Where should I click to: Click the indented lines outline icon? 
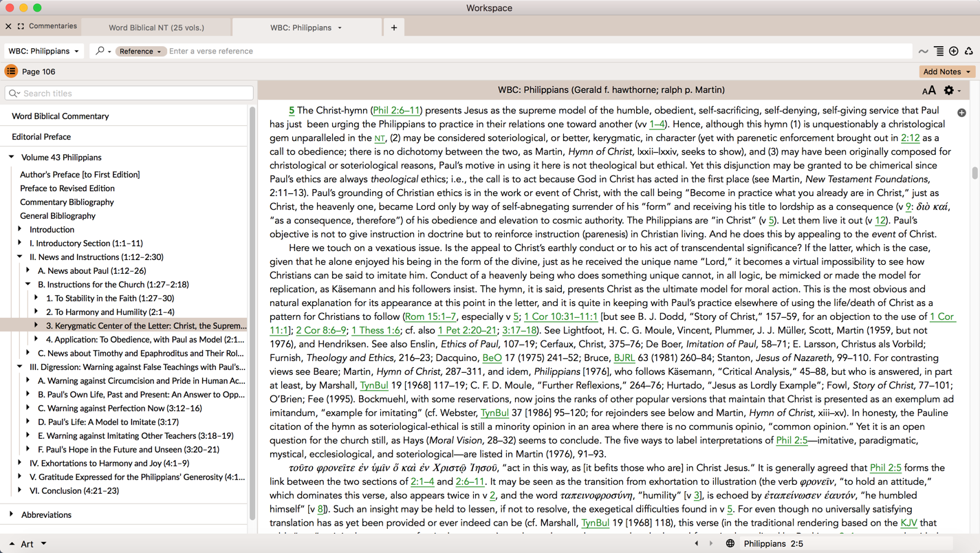(x=939, y=51)
